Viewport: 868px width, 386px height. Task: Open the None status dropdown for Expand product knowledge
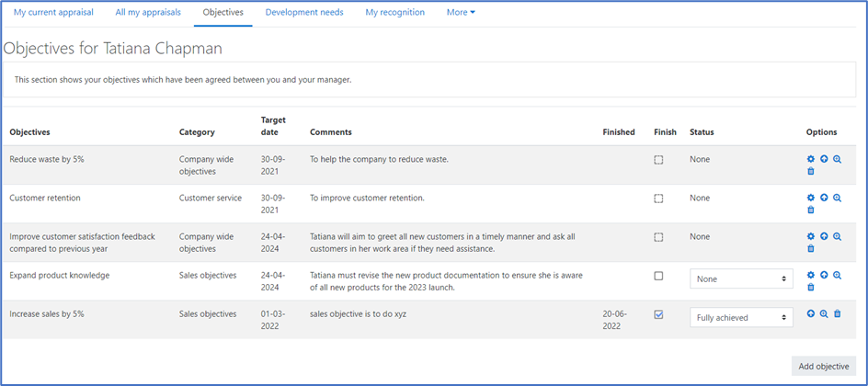point(741,279)
